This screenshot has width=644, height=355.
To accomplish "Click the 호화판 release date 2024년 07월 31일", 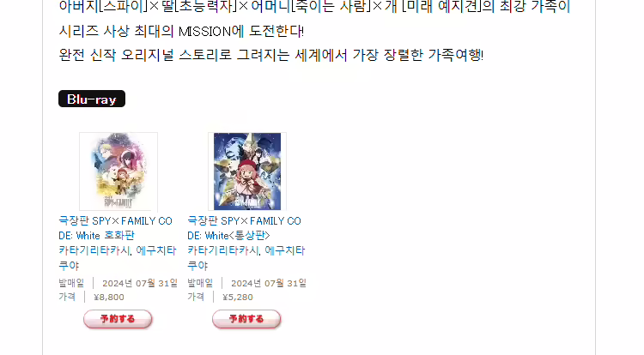I will (x=140, y=283).
